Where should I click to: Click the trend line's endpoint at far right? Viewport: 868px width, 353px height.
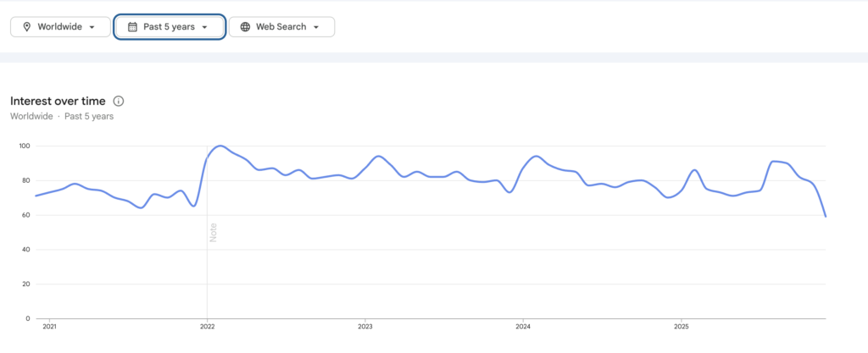pyautogui.click(x=826, y=217)
